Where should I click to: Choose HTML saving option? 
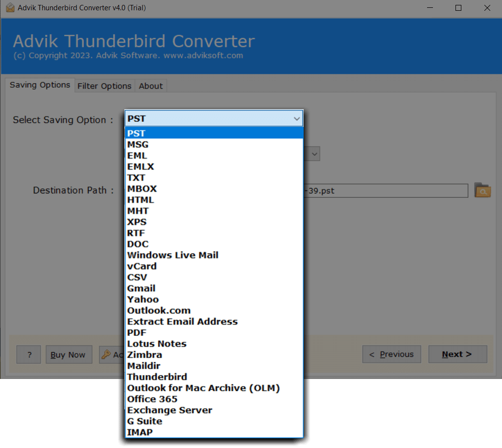tap(214, 200)
